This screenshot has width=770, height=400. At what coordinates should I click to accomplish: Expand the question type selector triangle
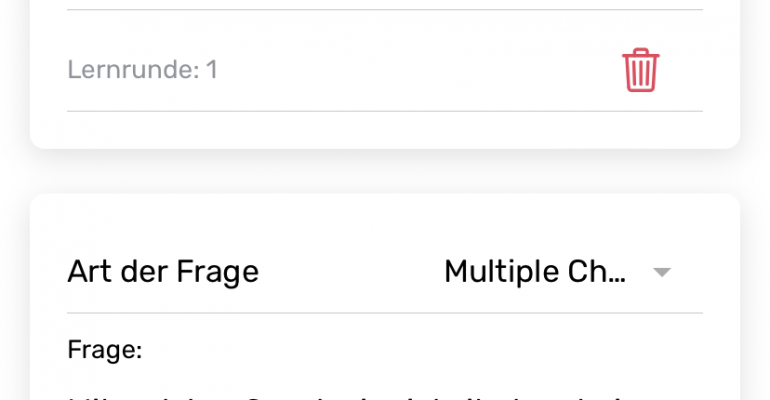[661, 272]
